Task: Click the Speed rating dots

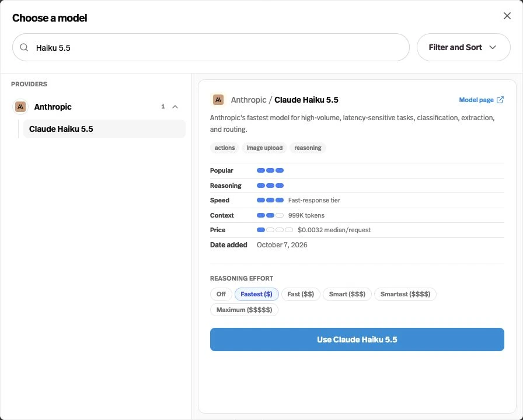Action: point(270,200)
